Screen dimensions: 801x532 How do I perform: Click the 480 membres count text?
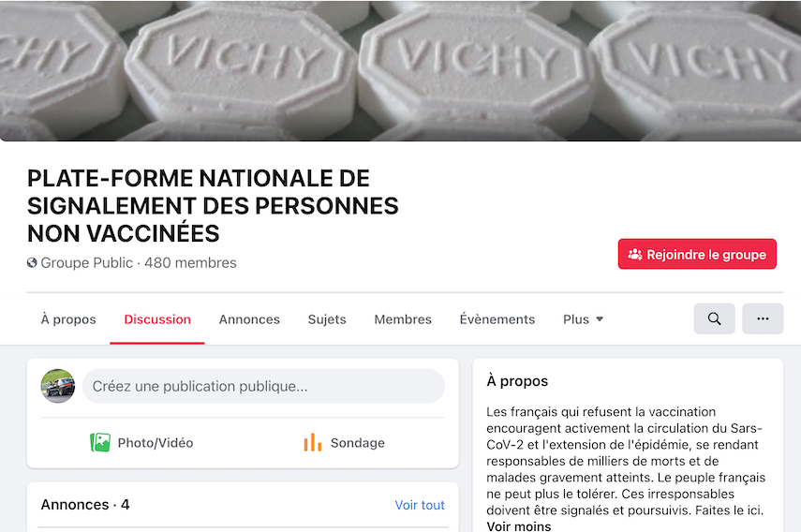pos(190,263)
